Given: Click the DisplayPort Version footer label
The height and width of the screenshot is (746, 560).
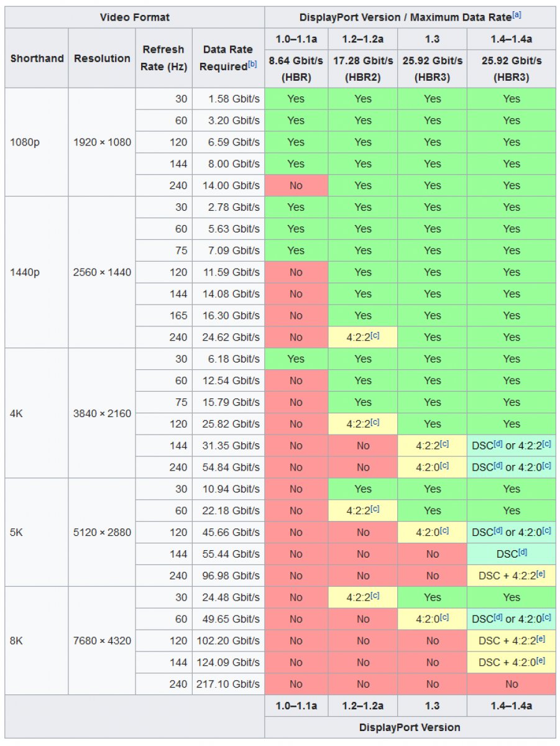Looking at the screenshot, I should point(410,727).
